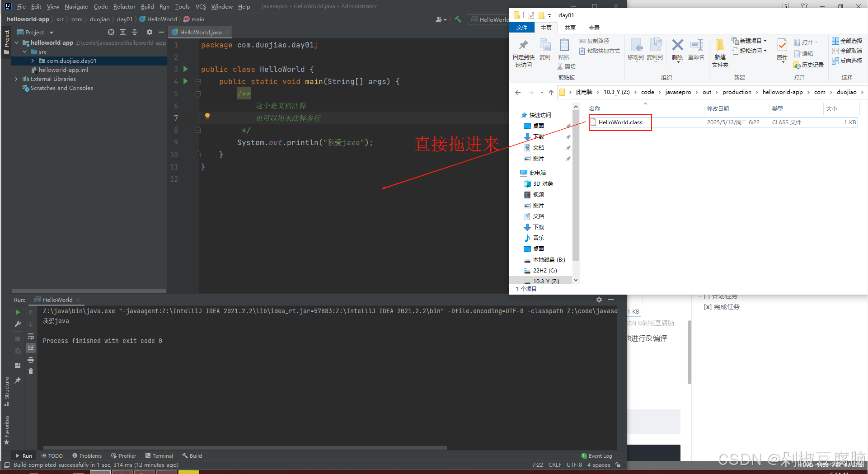Open the Structure side tool window
This screenshot has width=868, height=474.
[x=7, y=391]
